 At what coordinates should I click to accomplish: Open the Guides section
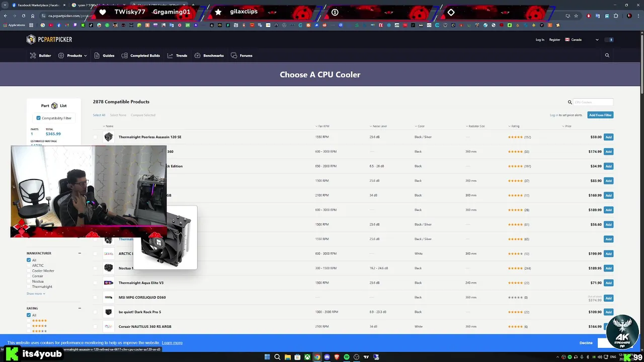[x=105, y=56]
